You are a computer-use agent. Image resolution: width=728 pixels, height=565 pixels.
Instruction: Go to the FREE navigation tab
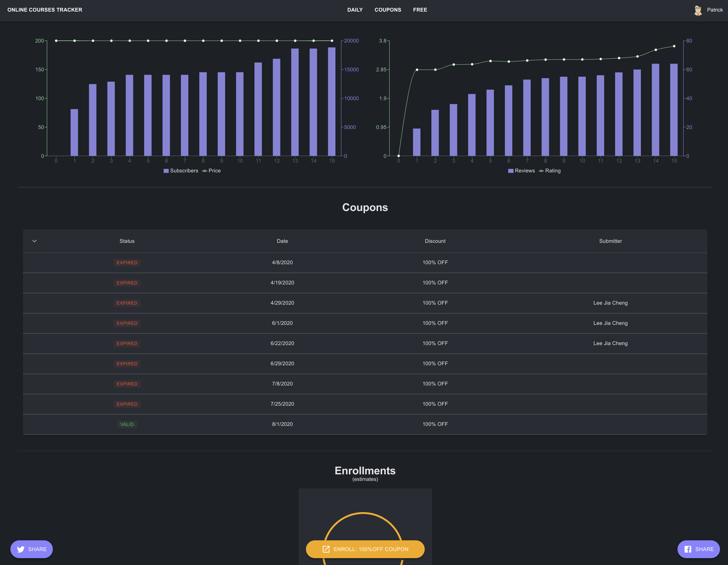click(x=420, y=10)
